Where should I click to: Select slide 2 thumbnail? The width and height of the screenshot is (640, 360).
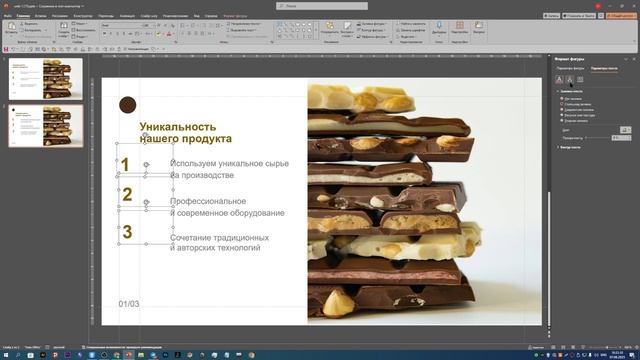pos(46,126)
